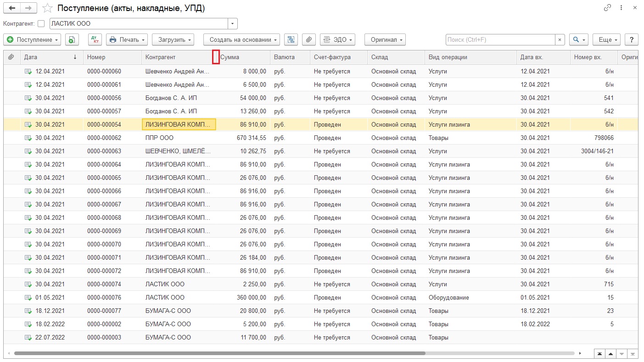Click the Номер вх. column header
Image resolution: width=644 pixels, height=362 pixels.
594,57
